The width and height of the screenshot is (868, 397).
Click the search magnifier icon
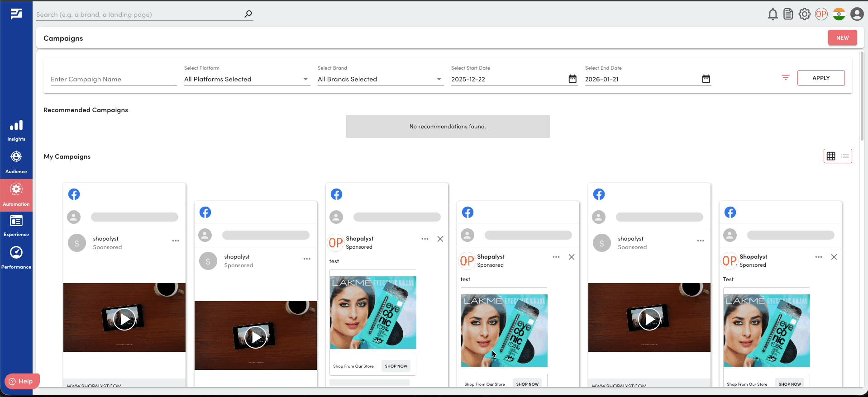click(248, 14)
